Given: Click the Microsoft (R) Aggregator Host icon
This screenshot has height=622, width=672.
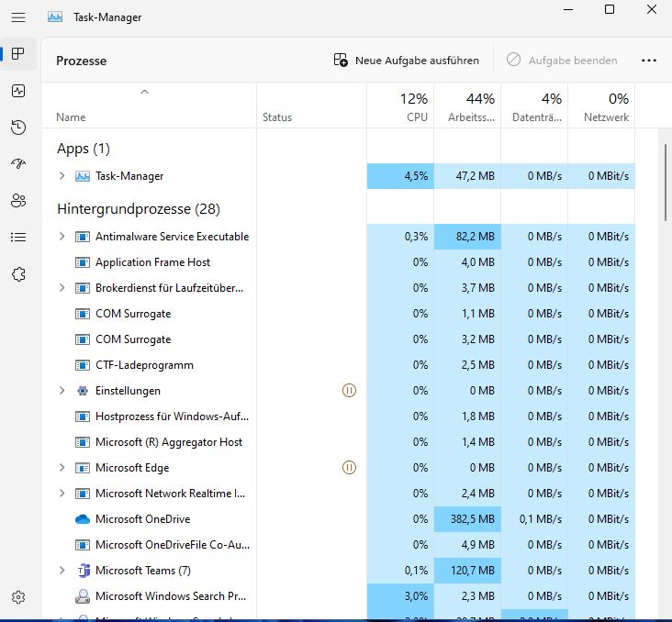Looking at the screenshot, I should [x=83, y=442].
